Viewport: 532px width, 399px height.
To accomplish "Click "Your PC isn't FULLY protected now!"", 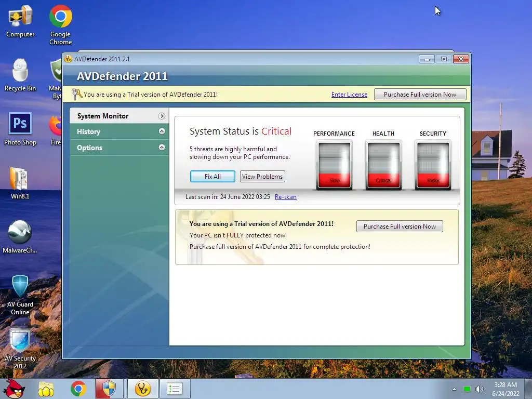I will (x=238, y=235).
